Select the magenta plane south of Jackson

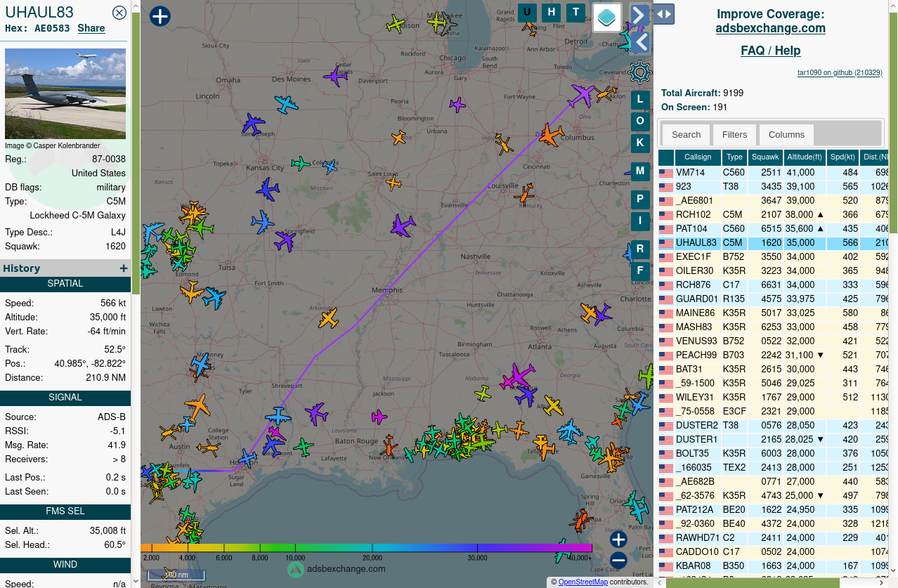[379, 417]
